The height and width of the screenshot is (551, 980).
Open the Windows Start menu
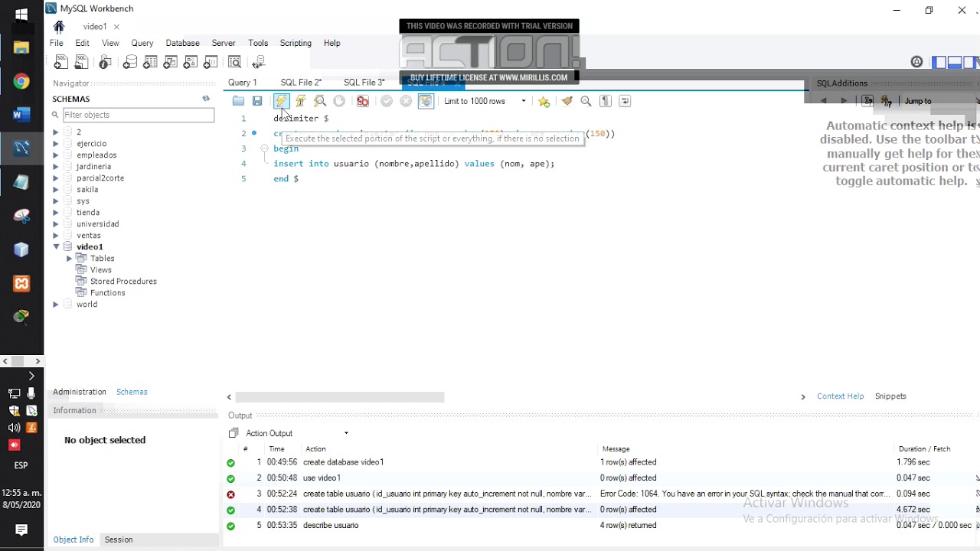[21, 14]
